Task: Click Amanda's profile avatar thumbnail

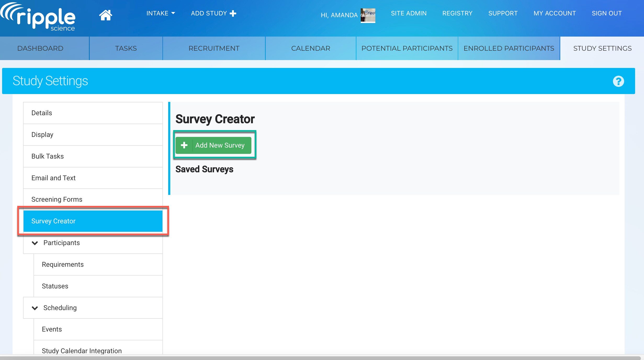Action: tap(368, 15)
